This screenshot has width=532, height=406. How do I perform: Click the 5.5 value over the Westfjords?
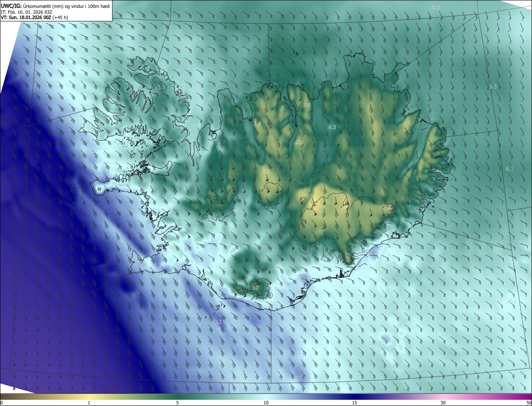point(162,88)
